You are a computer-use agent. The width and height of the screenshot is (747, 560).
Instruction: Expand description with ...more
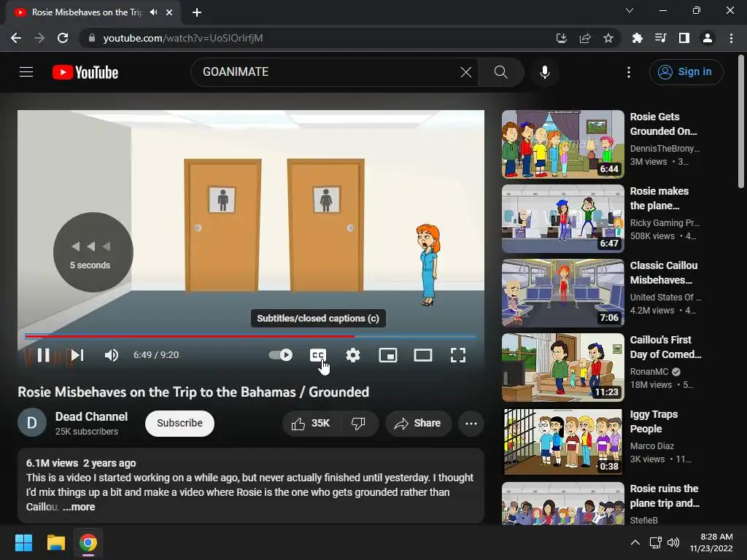pyautogui.click(x=79, y=507)
